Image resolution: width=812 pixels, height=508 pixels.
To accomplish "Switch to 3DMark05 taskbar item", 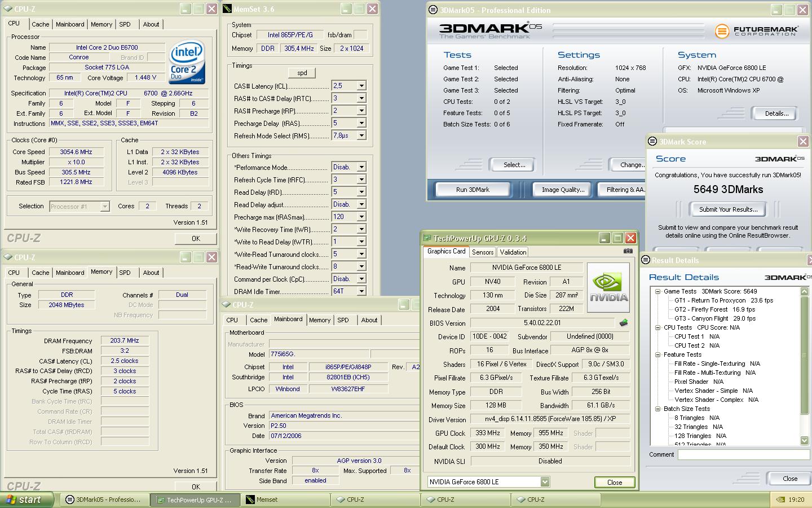I will pyautogui.click(x=104, y=500).
